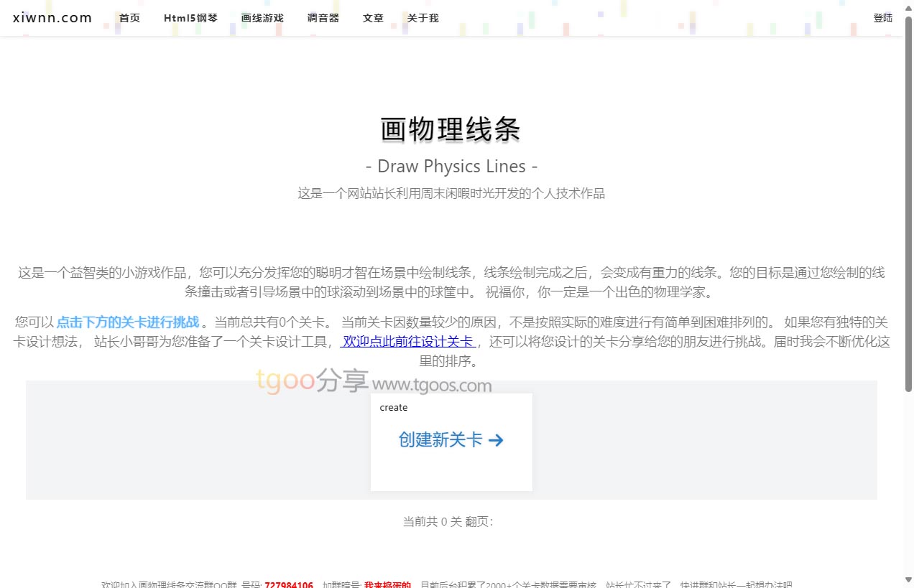The height and width of the screenshot is (588, 914).
Task: Navigate to the 文章 section
Action: [x=373, y=18]
